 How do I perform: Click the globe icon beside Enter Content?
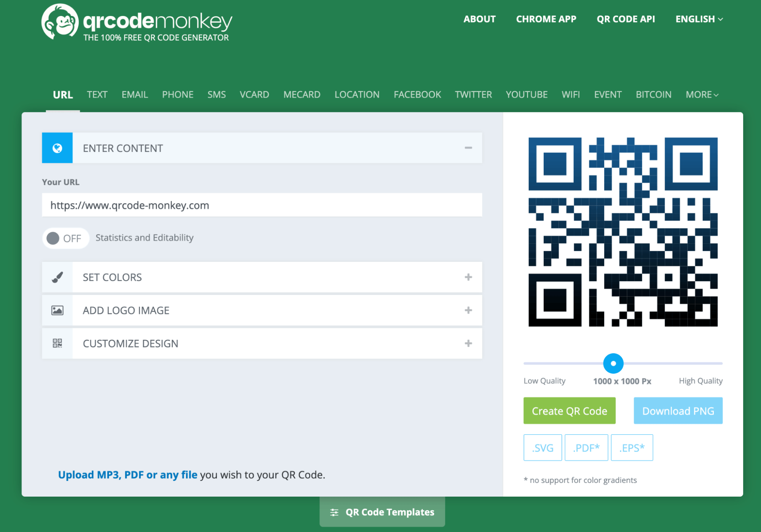57,148
